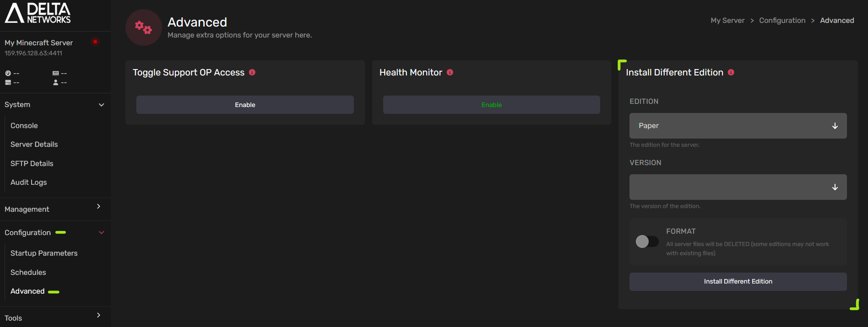Expand the Management sidebar section
Image resolution: width=868 pixels, height=327 pixels.
[x=55, y=209]
